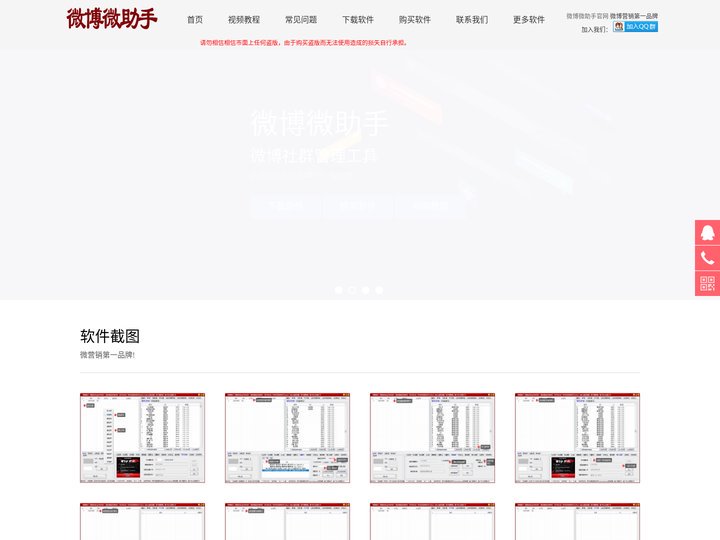Image resolution: width=720 pixels, height=540 pixels.
Task: Go to the 首页 nav item
Action: (x=195, y=20)
